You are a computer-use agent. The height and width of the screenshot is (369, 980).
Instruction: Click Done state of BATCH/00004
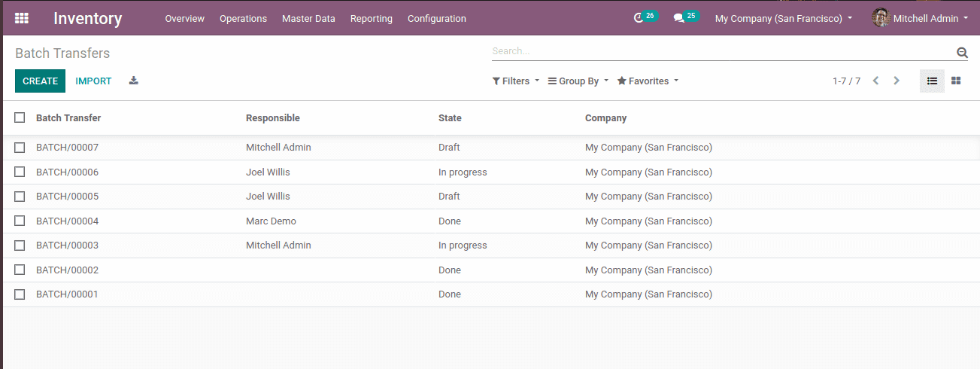tap(450, 221)
